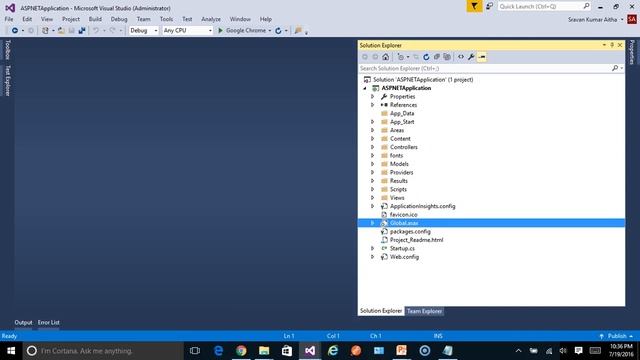Click the notifications flag icon in title bar
Image resolution: width=640 pixels, height=360 pixels.
pyautogui.click(x=474, y=6)
